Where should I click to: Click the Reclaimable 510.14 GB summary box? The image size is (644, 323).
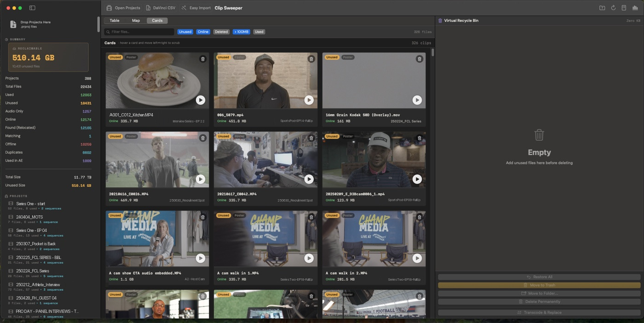48,57
